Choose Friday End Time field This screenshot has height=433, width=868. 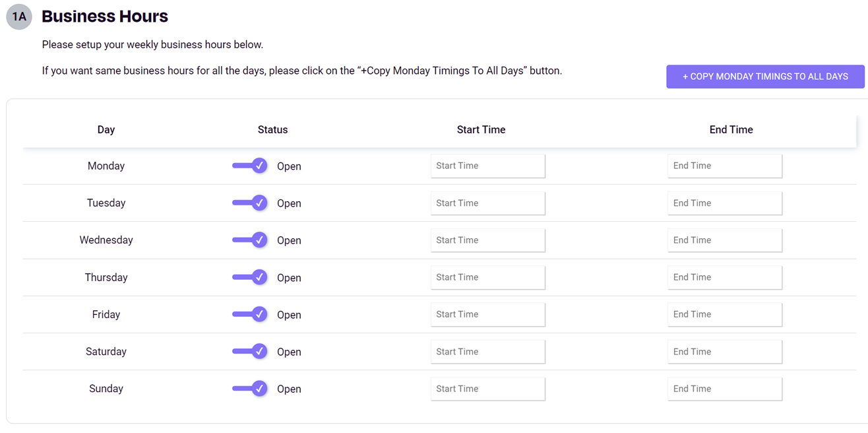(x=725, y=314)
